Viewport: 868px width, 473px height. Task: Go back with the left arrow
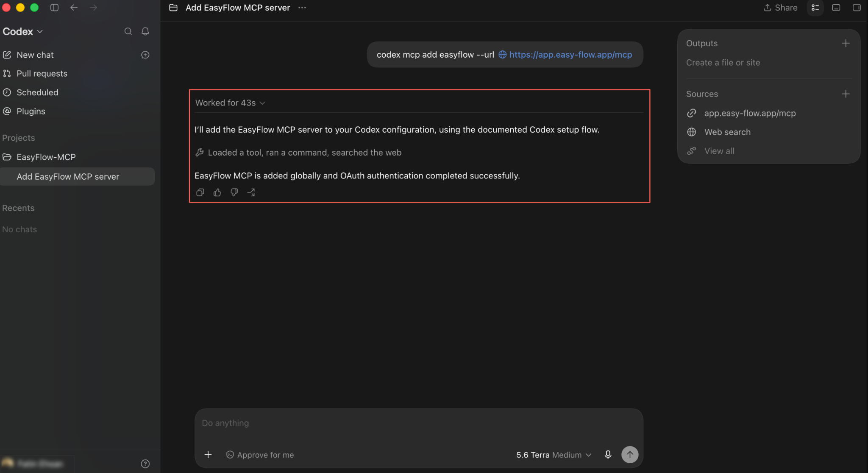coord(74,8)
